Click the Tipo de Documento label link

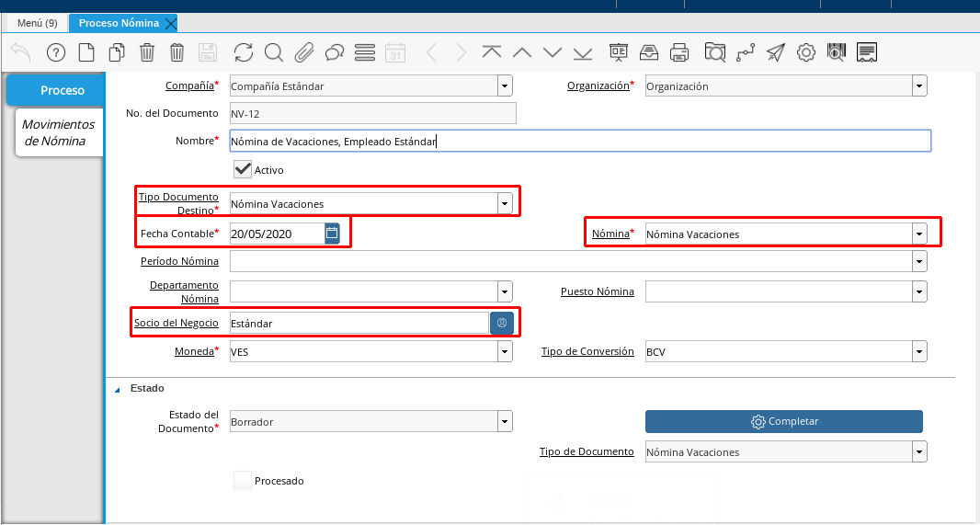point(587,451)
